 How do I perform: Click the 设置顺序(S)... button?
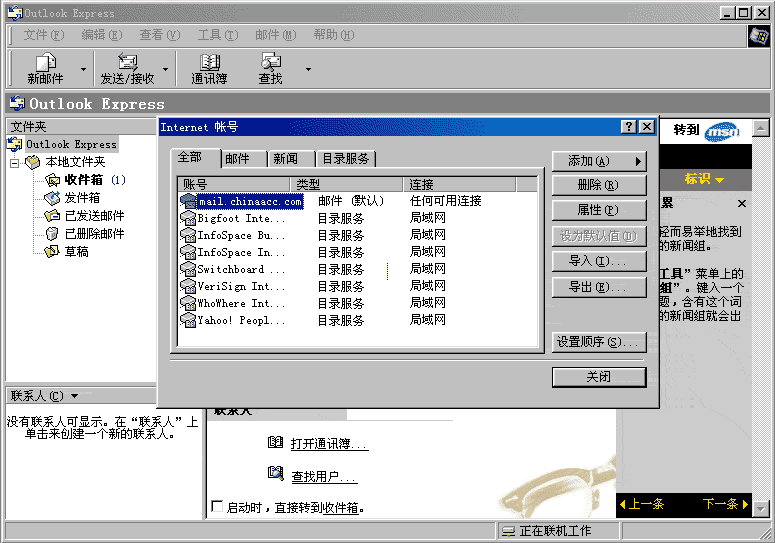tap(599, 342)
